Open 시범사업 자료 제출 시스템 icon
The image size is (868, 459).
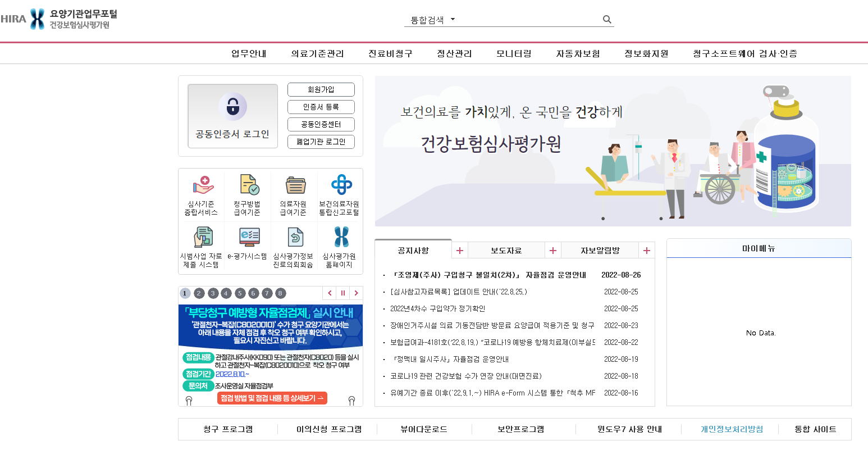click(x=202, y=248)
